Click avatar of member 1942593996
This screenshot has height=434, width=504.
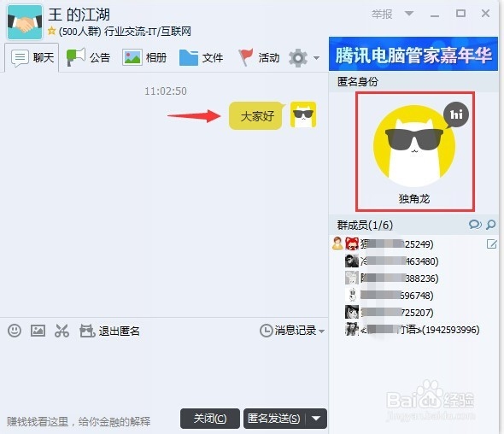[x=352, y=329]
